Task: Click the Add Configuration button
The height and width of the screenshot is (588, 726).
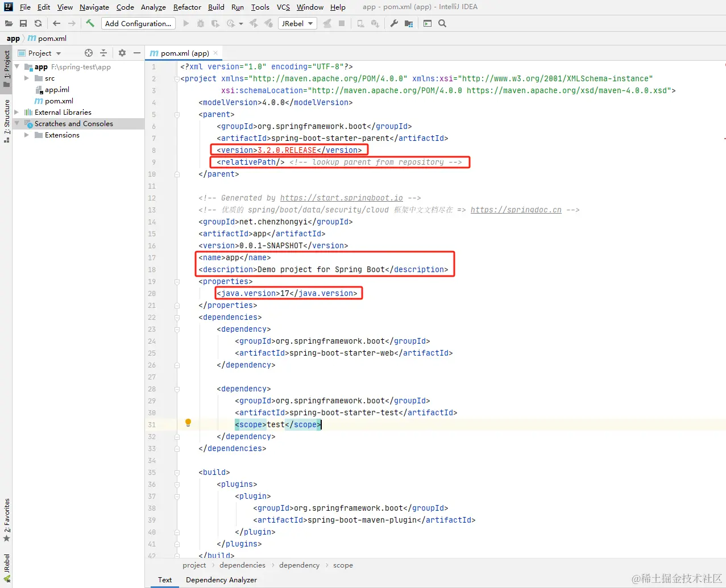Action: point(138,23)
